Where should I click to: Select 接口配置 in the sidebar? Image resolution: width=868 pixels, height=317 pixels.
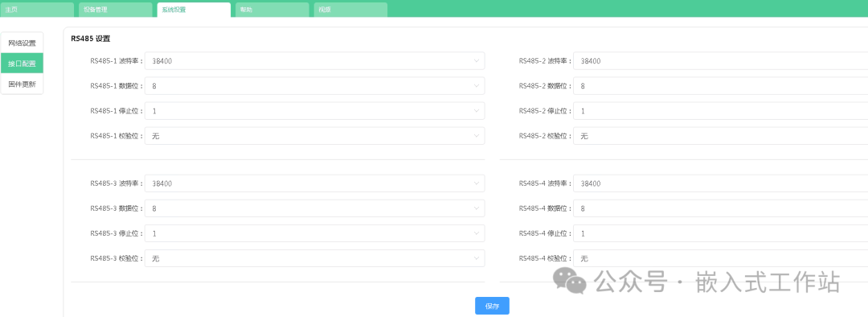pos(23,64)
